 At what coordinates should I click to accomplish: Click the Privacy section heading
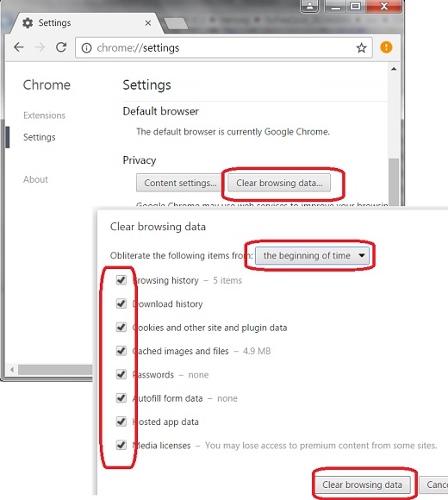[140, 160]
